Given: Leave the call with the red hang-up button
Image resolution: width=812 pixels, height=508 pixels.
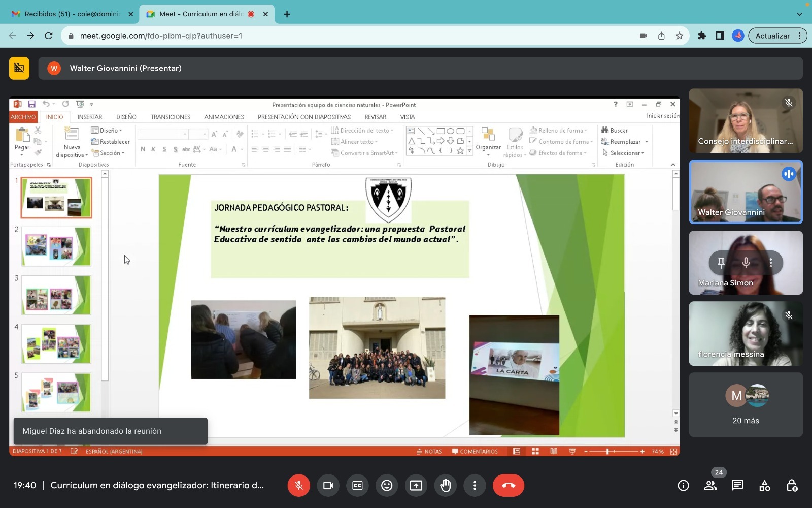Looking at the screenshot, I should pos(509,485).
